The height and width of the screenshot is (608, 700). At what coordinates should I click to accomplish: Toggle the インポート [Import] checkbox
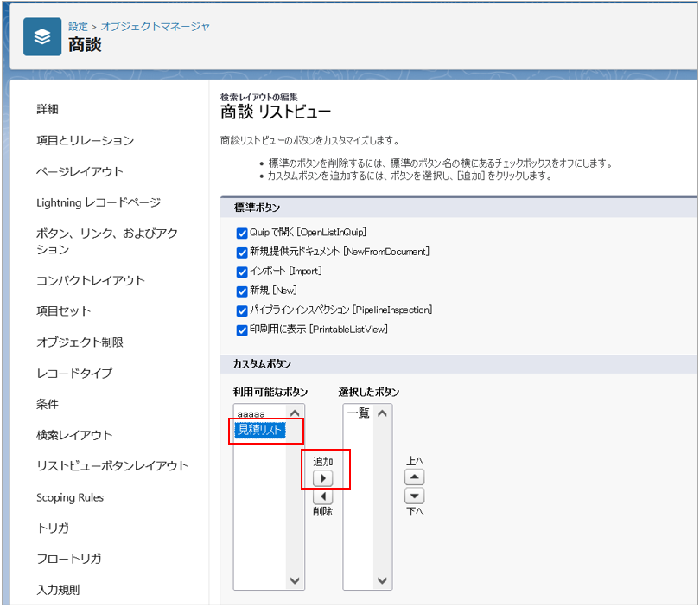242,272
